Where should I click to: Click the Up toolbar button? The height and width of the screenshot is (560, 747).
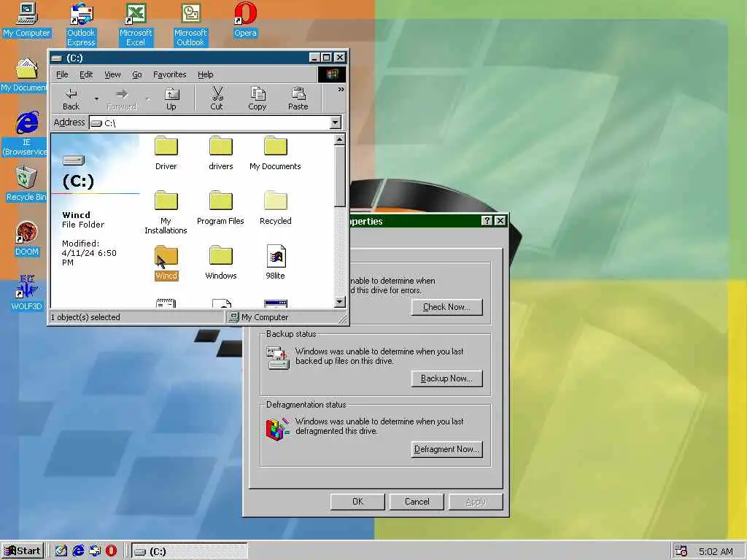click(x=171, y=99)
